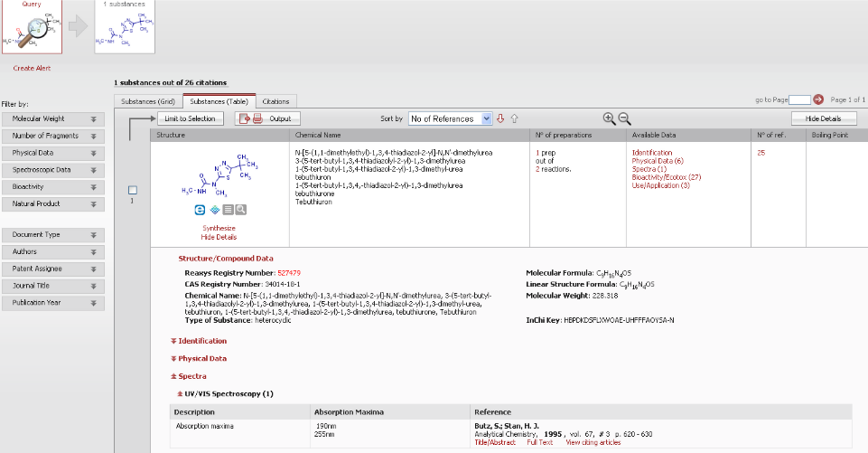Expand the Molecular Weight filter

tap(53, 119)
